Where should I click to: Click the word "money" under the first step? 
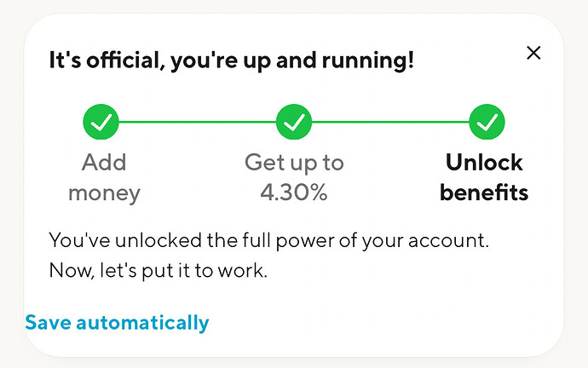click(x=104, y=193)
